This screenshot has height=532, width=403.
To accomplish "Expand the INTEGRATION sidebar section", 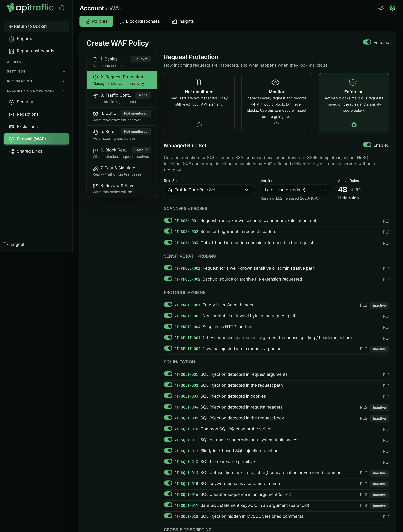I will pyautogui.click(x=36, y=81).
